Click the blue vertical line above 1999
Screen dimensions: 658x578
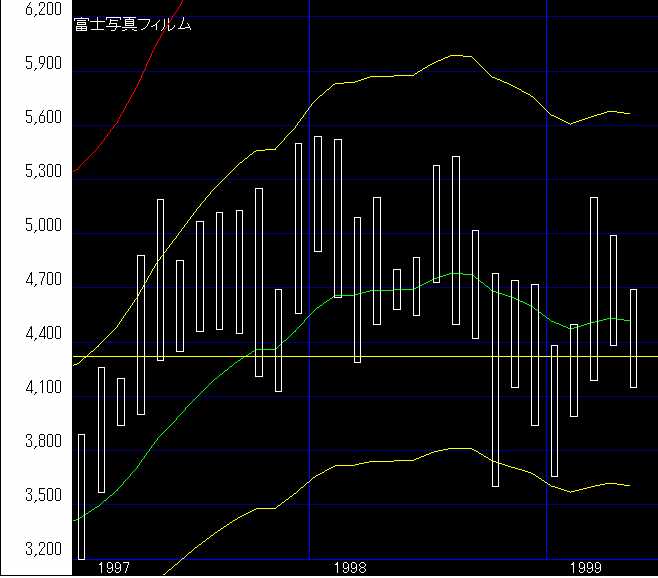tap(547, 60)
